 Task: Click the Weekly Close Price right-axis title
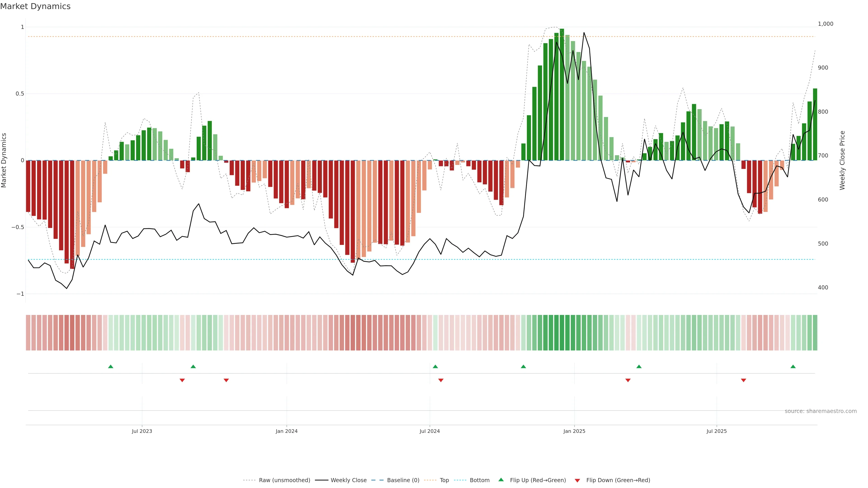842,160
